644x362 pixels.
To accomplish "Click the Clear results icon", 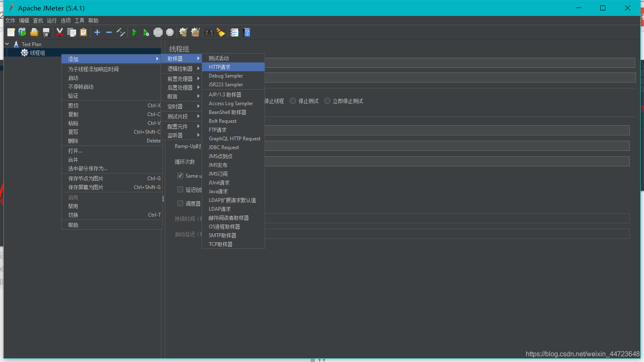I will pos(183,32).
